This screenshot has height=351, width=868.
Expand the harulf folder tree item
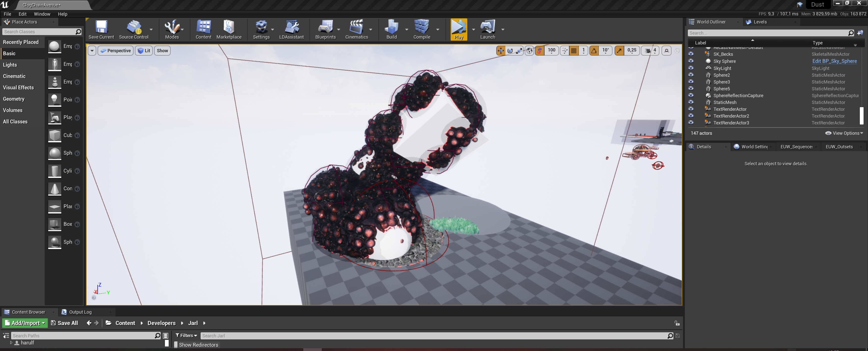coord(11,343)
